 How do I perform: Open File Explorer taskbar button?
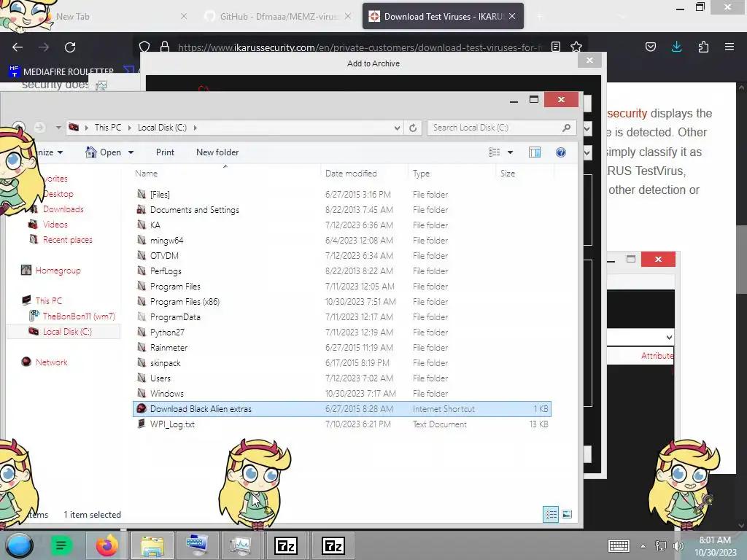tap(152, 545)
